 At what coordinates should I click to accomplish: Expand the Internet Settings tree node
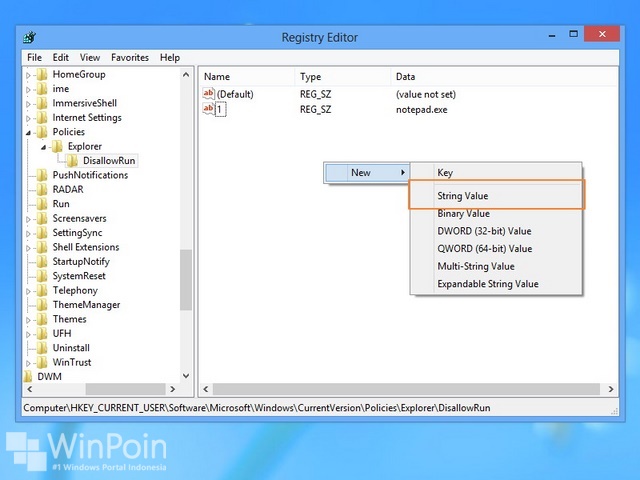tap(28, 118)
